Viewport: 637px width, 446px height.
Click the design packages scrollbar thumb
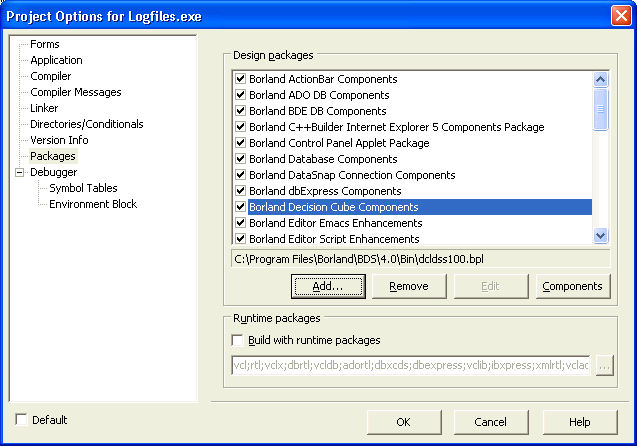[600, 109]
